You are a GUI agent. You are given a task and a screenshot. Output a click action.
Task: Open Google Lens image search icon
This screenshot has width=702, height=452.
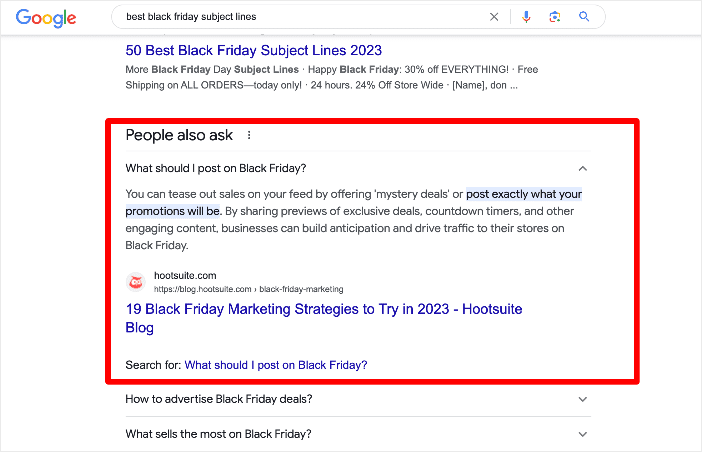555,17
